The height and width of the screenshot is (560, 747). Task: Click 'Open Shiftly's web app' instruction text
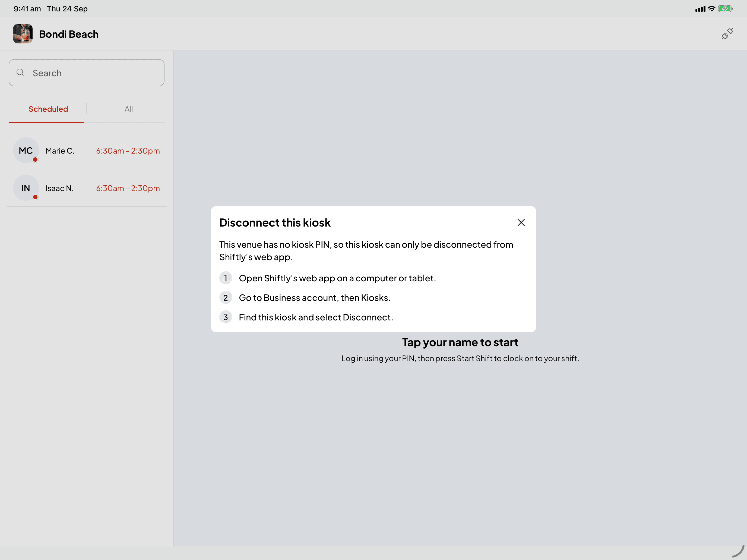tap(337, 278)
